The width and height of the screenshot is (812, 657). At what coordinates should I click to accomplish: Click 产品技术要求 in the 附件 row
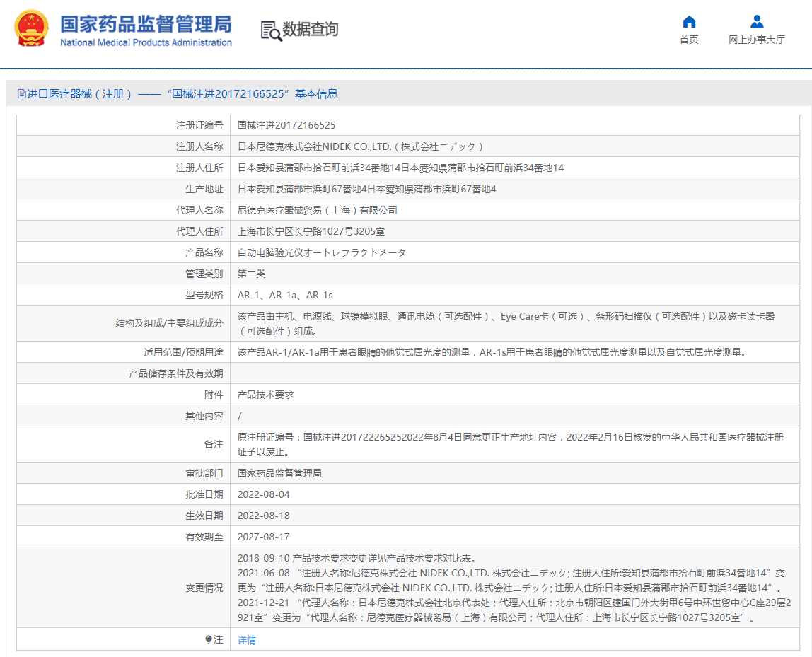[x=265, y=395]
